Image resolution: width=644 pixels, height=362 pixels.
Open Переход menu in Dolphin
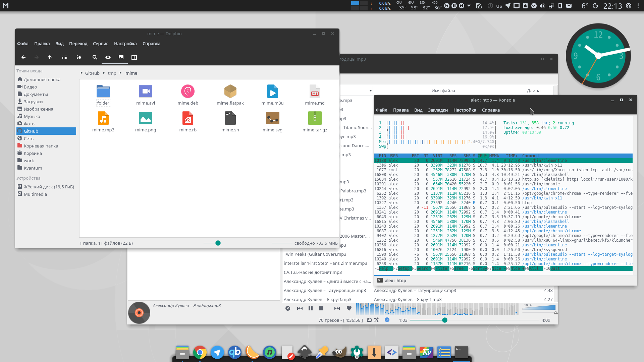pyautogui.click(x=78, y=44)
